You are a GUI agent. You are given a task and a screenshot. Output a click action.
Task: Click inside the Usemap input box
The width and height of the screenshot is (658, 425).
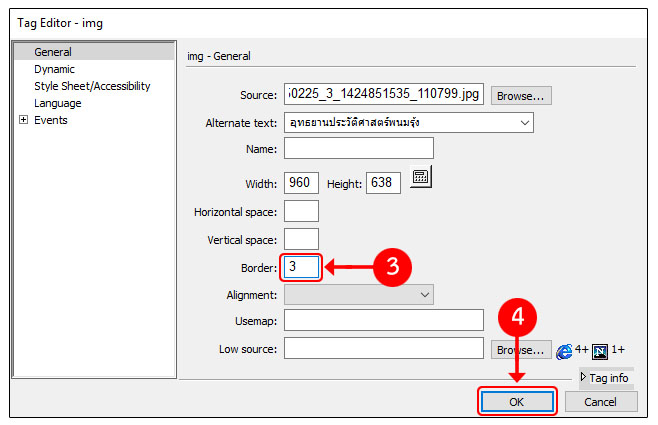tap(384, 320)
